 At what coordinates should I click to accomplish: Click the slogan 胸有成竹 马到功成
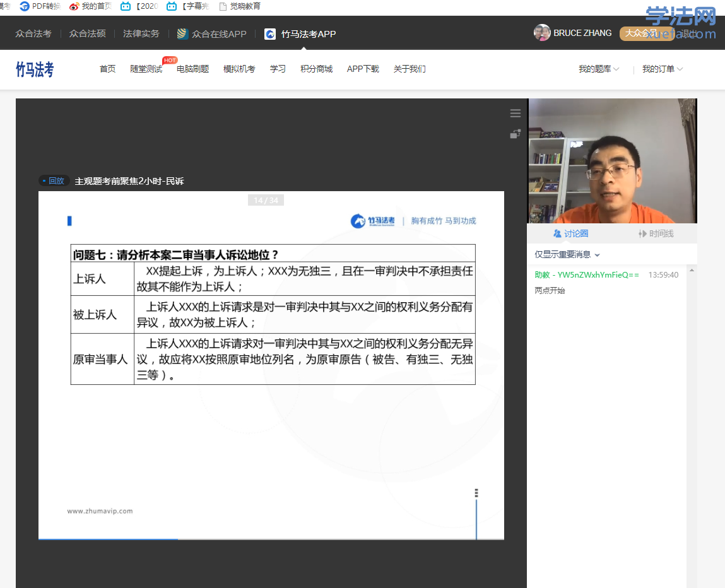point(444,221)
